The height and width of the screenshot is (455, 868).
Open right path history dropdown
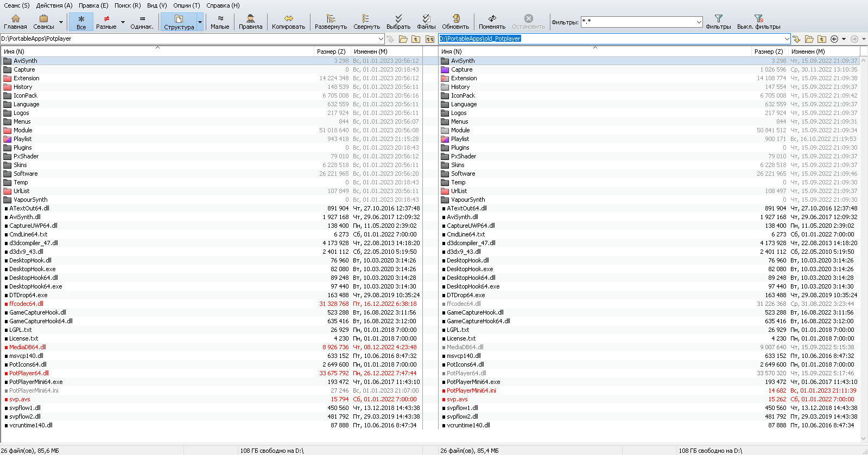pos(787,39)
